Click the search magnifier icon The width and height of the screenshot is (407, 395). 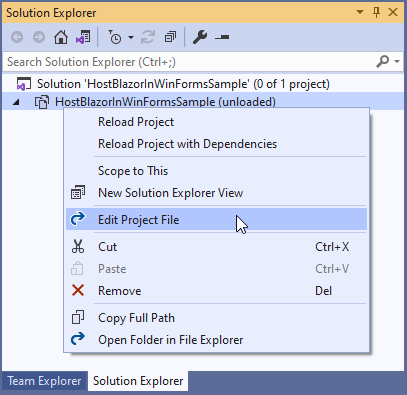pos(382,61)
